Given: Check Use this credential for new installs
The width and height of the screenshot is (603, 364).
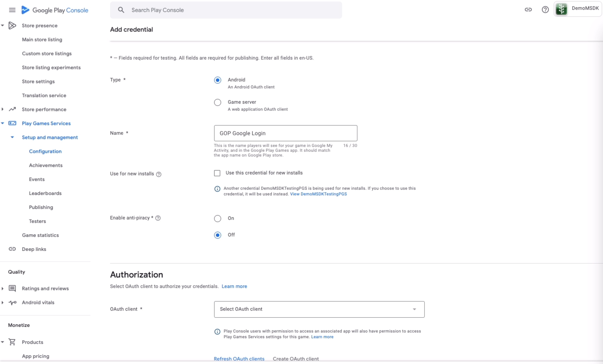Looking at the screenshot, I should tap(217, 173).
